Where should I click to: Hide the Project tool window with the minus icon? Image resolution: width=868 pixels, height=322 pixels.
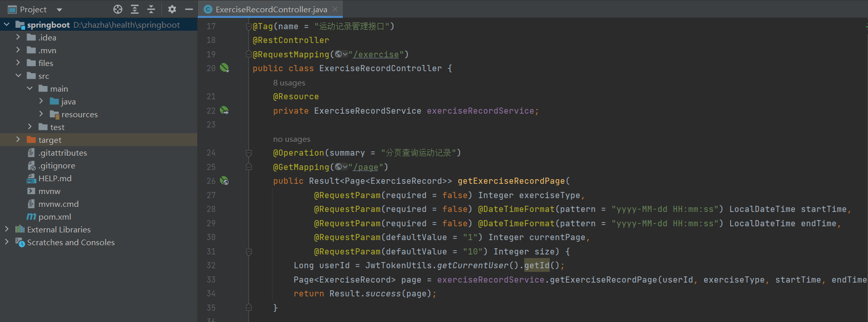pyautogui.click(x=189, y=9)
